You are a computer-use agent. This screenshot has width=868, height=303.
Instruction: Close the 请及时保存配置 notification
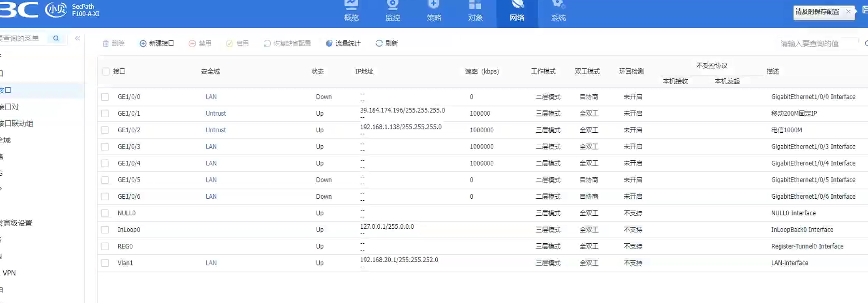(848, 12)
